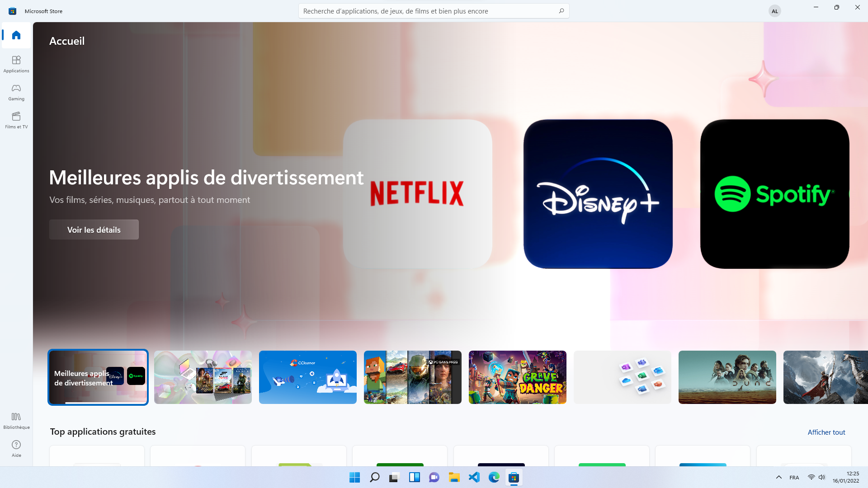Select the Forza and Halo games collage thumbnail
The image size is (868, 488).
click(203, 377)
